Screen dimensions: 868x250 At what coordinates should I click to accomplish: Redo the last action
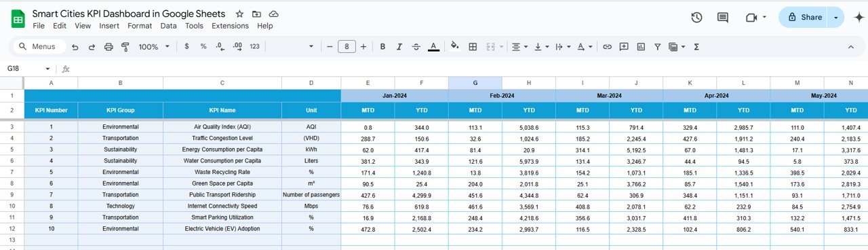click(x=92, y=47)
